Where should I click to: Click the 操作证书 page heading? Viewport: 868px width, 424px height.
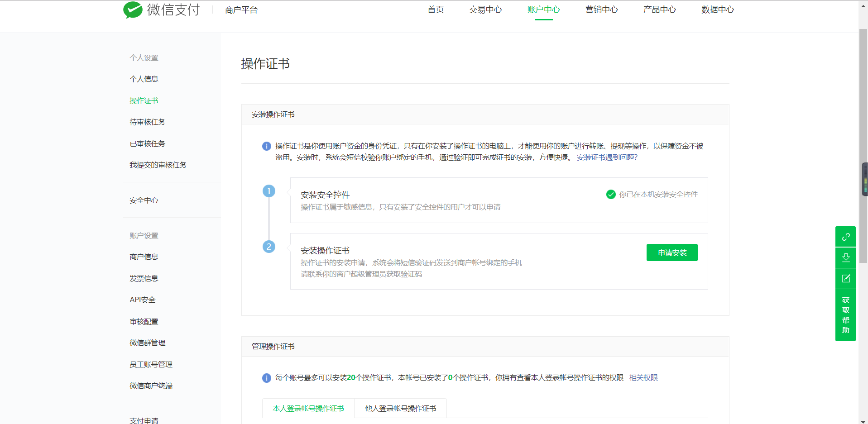pos(265,64)
